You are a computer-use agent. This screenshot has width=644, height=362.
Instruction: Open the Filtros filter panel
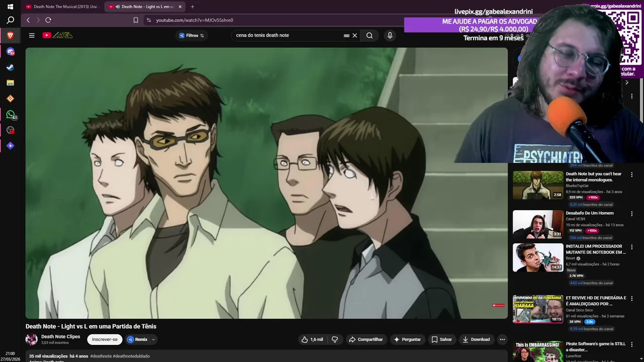click(192, 35)
